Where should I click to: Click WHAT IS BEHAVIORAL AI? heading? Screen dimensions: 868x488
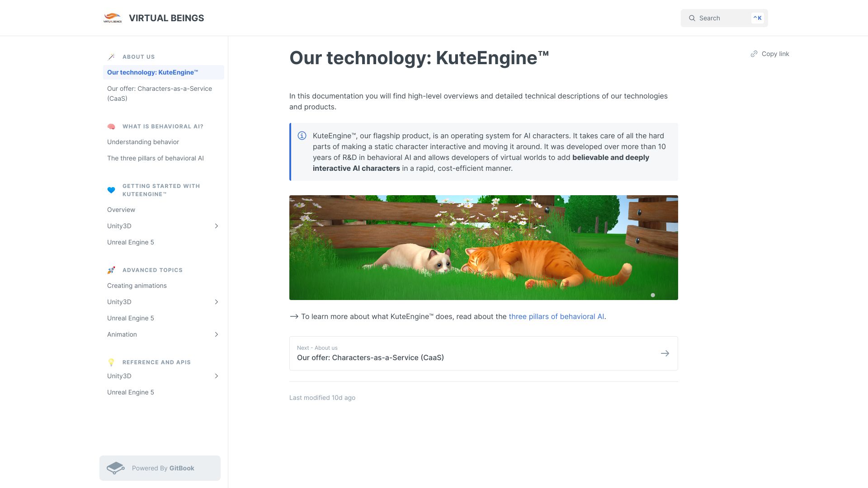click(x=163, y=127)
